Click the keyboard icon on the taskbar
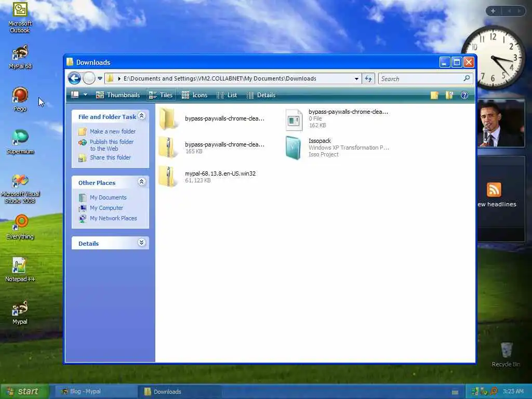Screen dimensions: 532x399 pos(455,392)
